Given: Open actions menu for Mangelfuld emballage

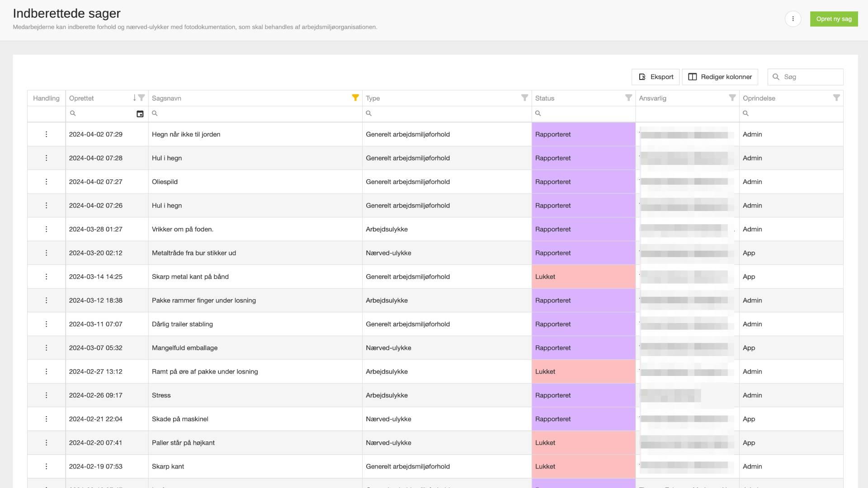Looking at the screenshot, I should click(46, 348).
